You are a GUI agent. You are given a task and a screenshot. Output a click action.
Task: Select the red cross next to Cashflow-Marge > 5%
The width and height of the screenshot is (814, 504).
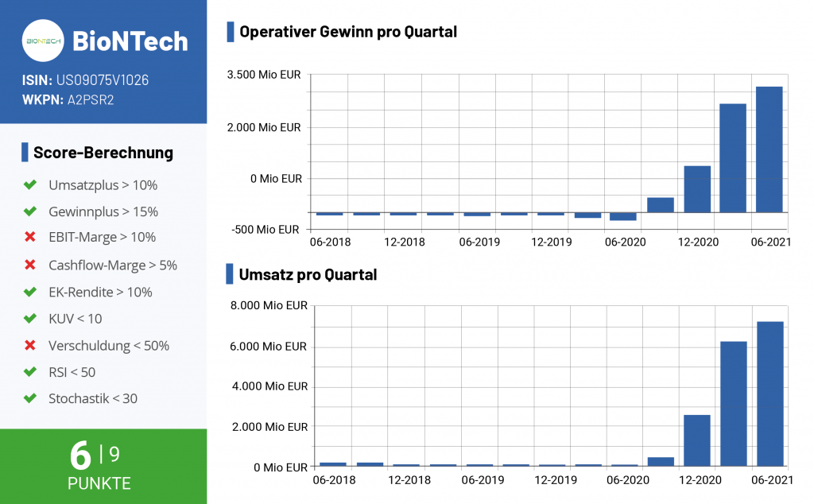[30, 265]
